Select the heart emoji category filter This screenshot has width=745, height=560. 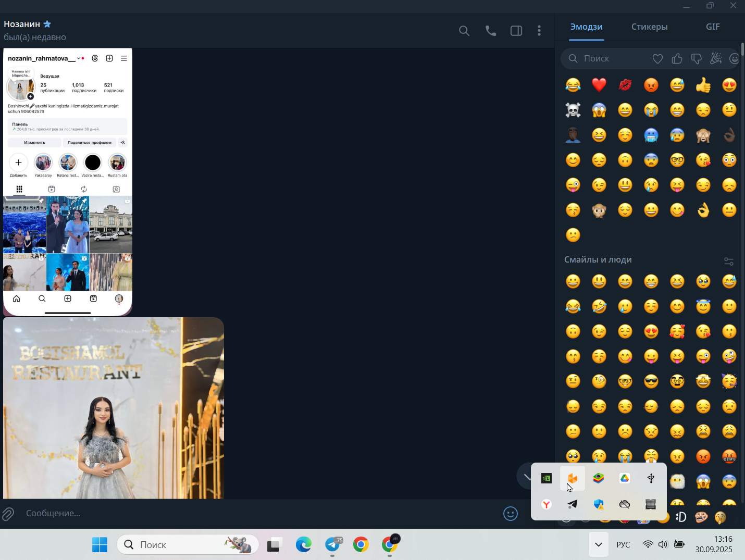click(x=657, y=59)
